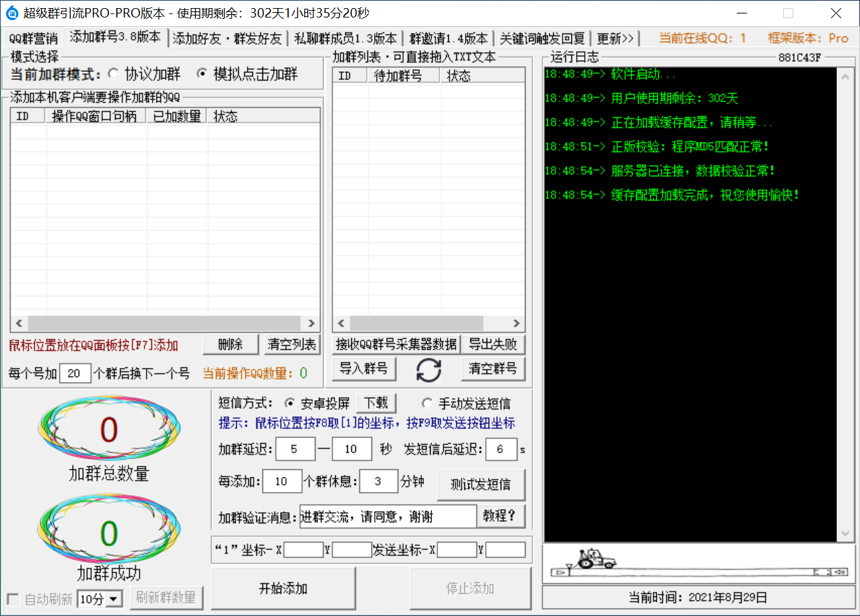Click the 加群总数量 colorful ring counter
The image size is (860, 616).
[109, 430]
